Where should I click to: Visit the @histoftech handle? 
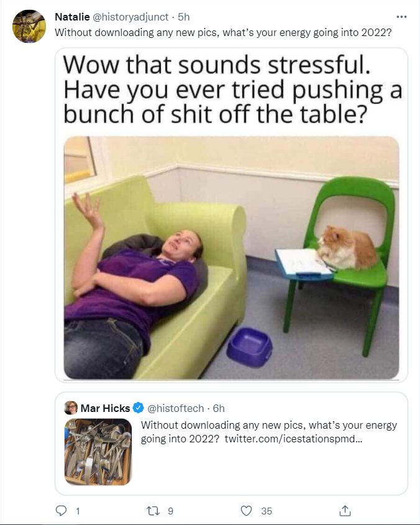[x=175, y=408]
